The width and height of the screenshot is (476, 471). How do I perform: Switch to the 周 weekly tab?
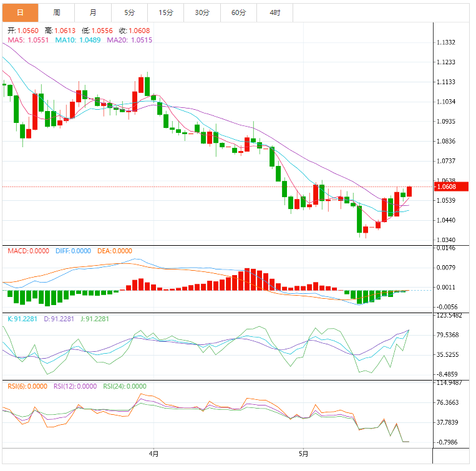tap(57, 12)
